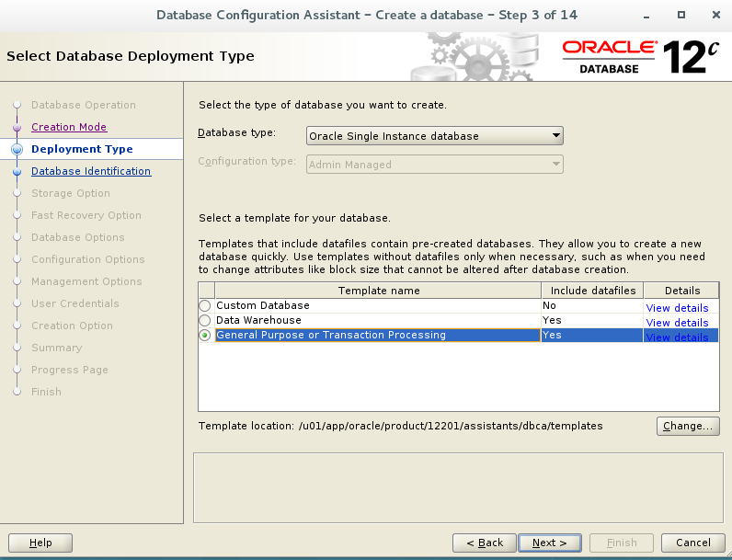Click the Change... template location button
Image resolution: width=732 pixels, height=560 pixels.
pyautogui.click(x=688, y=426)
